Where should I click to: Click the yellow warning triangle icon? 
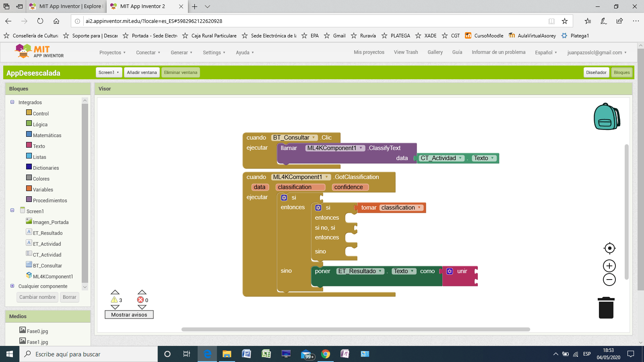(x=114, y=300)
